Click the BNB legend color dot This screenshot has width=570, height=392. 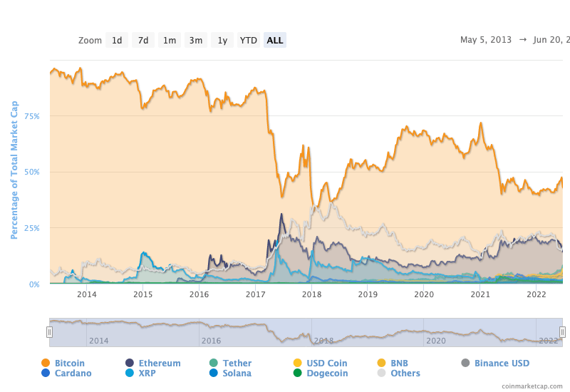pyautogui.click(x=382, y=363)
